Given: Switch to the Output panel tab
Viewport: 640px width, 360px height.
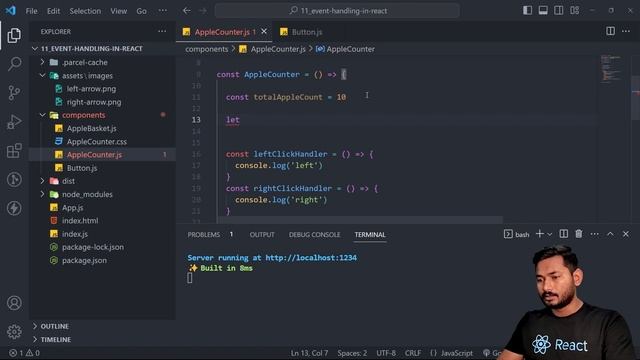Looking at the screenshot, I should pos(262,235).
